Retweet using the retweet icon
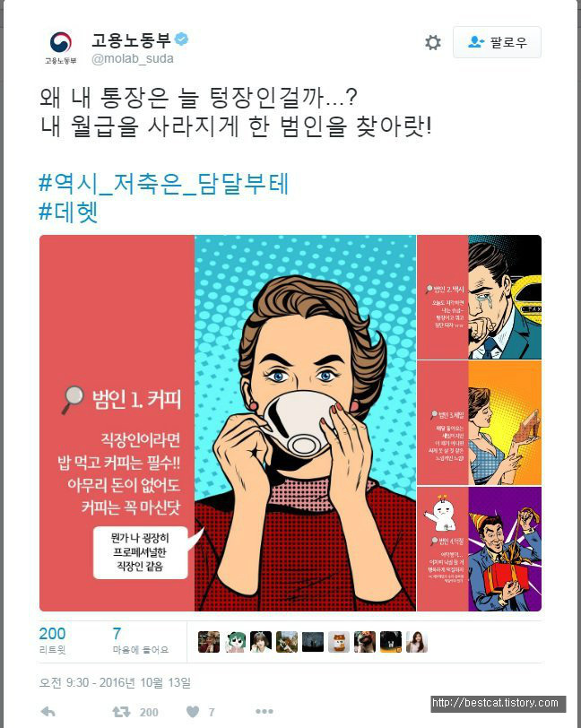This screenshot has height=728, width=581. point(121,712)
